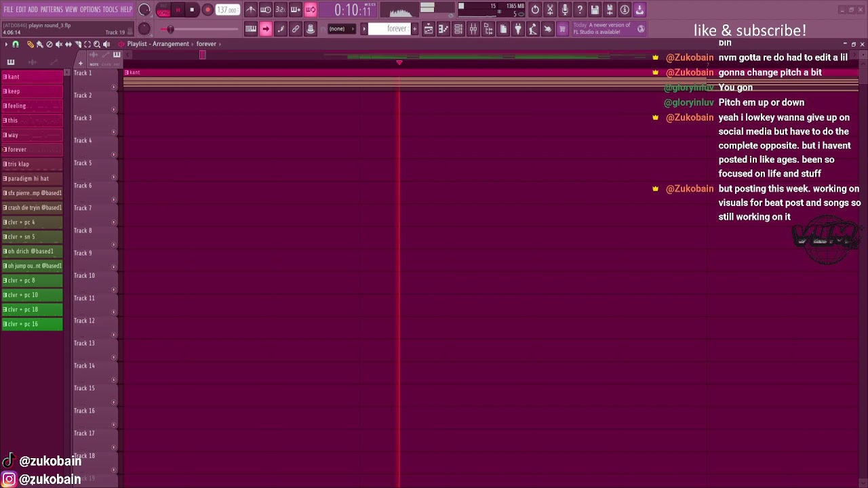Open the TOOLS menu
This screenshot has height=488, width=868.
110,9
